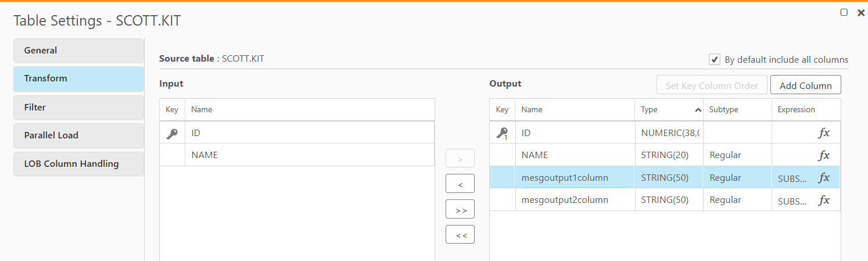Click Regular subtype of mesgoutput1column
The height and width of the screenshot is (261, 868).
[737, 178]
